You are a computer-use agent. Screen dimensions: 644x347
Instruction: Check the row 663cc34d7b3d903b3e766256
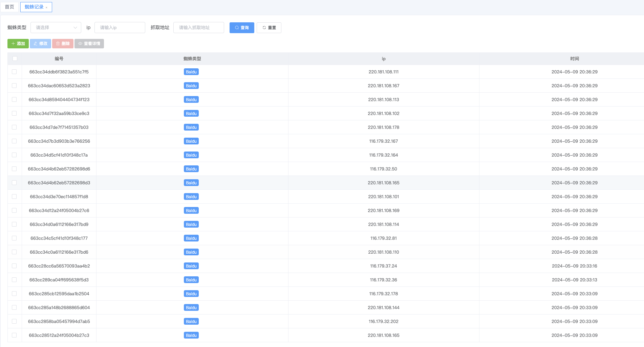click(x=14, y=141)
